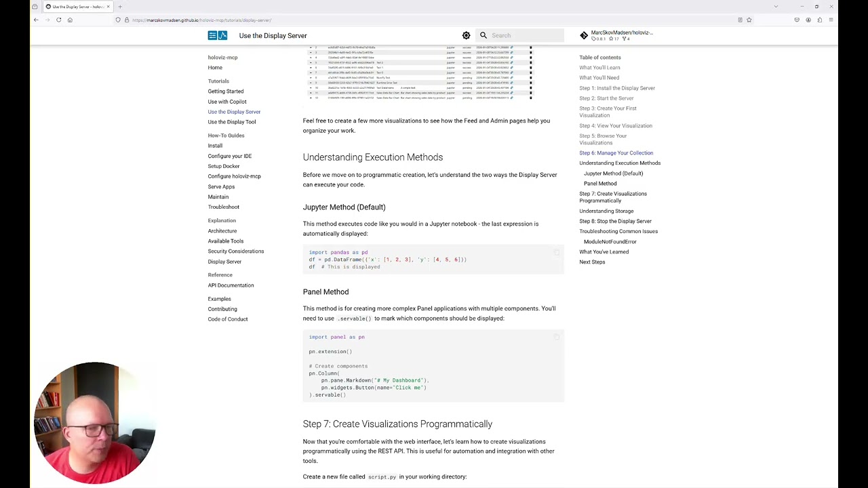Open the Install how-to guide
The width and height of the screenshot is (868, 488).
(215, 146)
